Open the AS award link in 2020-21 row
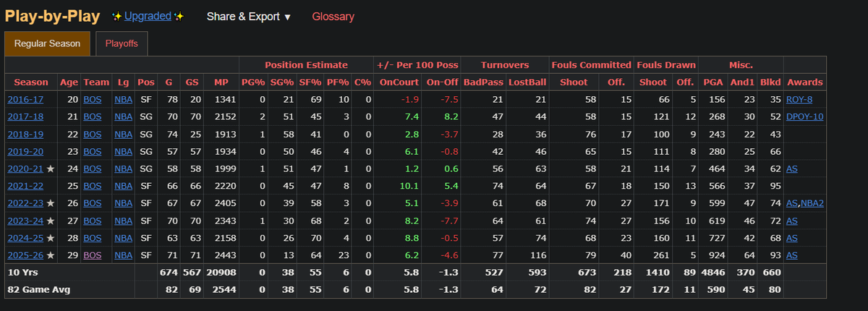The image size is (868, 311). pyautogui.click(x=792, y=169)
